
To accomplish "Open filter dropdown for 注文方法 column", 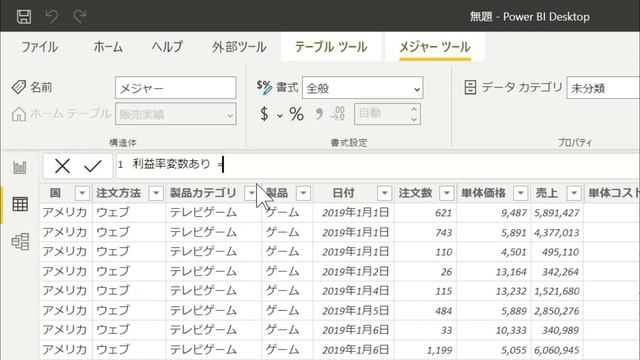I will [x=156, y=193].
